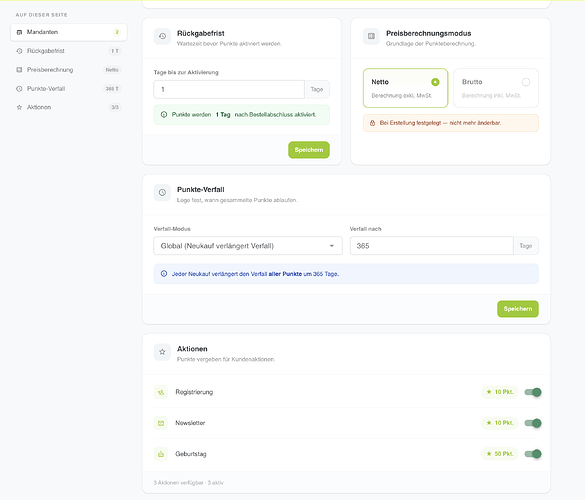Click Aktionen card star icon
Image resolution: width=585 pixels, height=500 pixels.
coord(162,352)
